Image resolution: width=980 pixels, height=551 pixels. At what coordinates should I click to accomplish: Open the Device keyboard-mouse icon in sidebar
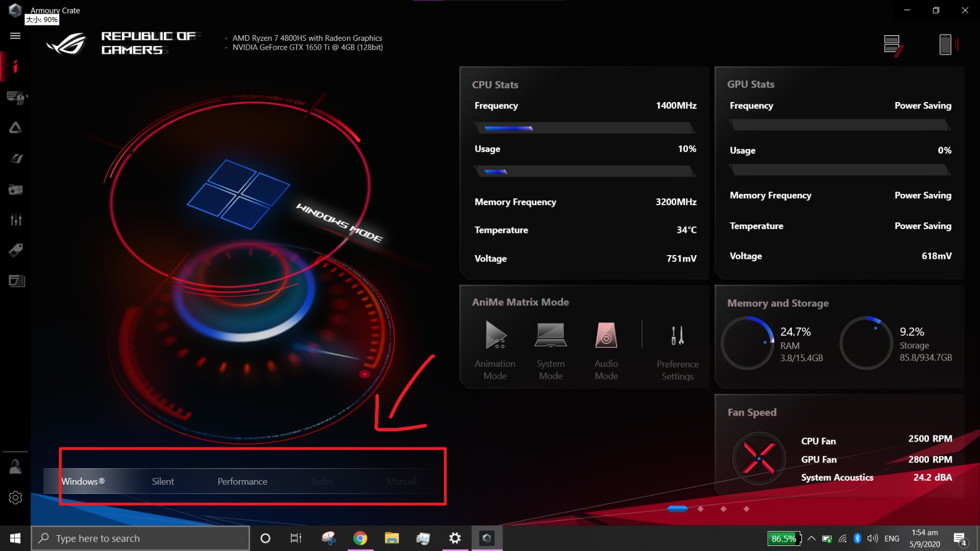(x=16, y=97)
